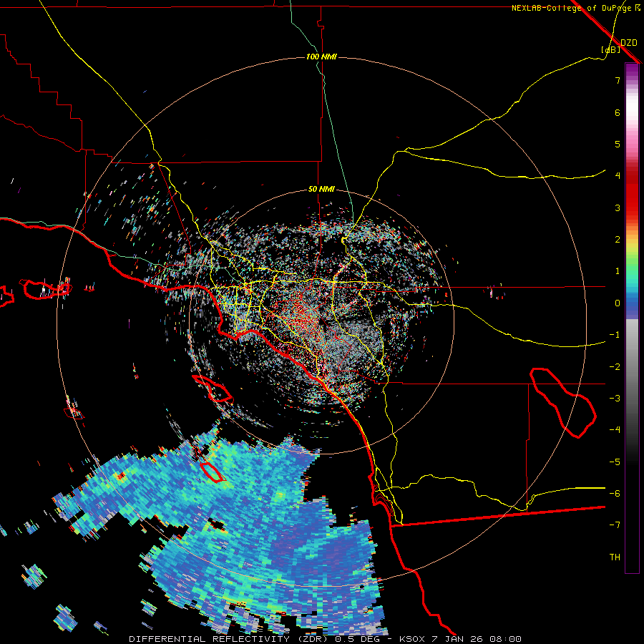Screen dimensions: 644x644
Task: Click the 100 NMI range ring label
Action: (321, 57)
